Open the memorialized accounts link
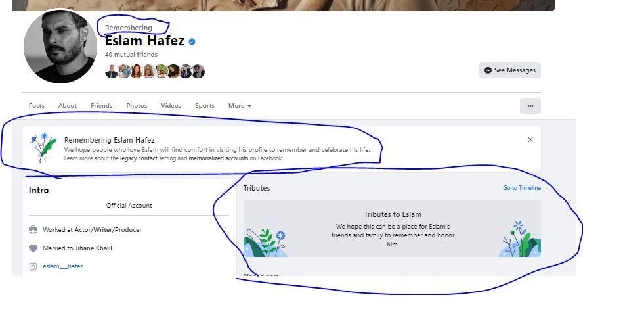 click(219, 158)
